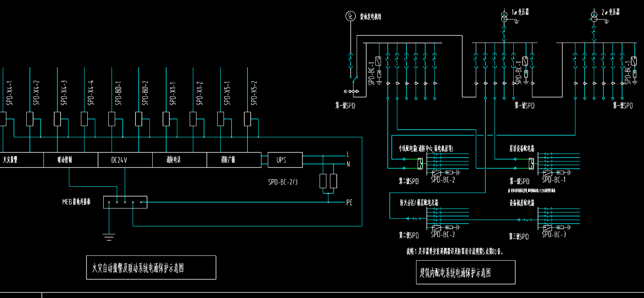Click the DC24V block text

tap(119, 160)
